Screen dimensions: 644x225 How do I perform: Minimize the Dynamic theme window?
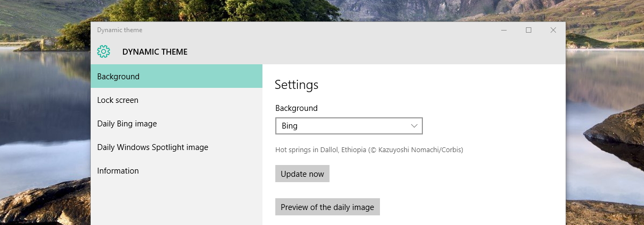coord(504,31)
